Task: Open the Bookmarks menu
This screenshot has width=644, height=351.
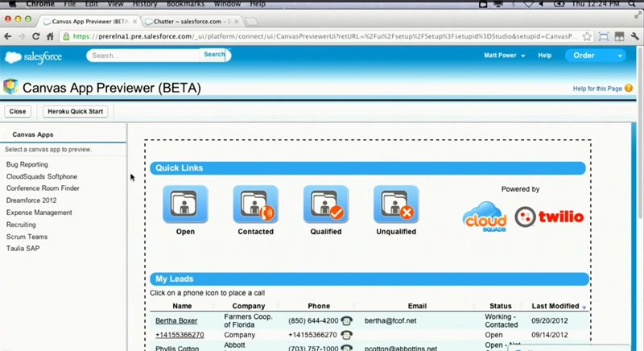Action: [x=186, y=4]
